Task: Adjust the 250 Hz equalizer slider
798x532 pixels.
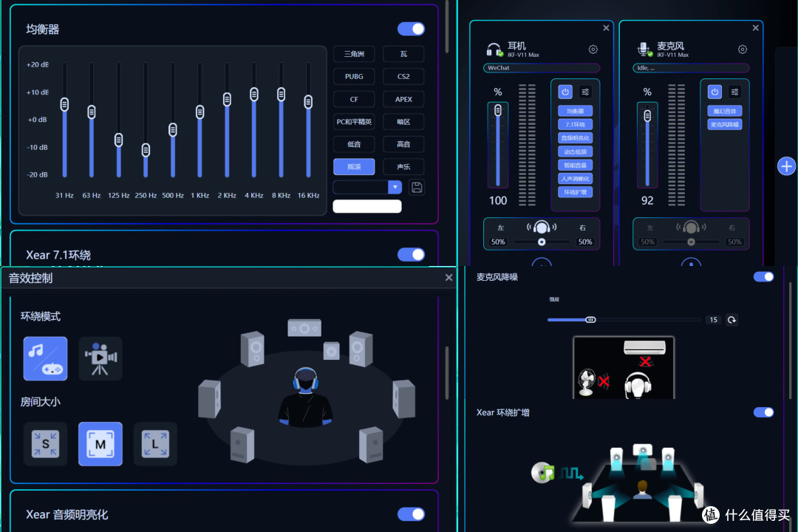Action: click(x=146, y=150)
